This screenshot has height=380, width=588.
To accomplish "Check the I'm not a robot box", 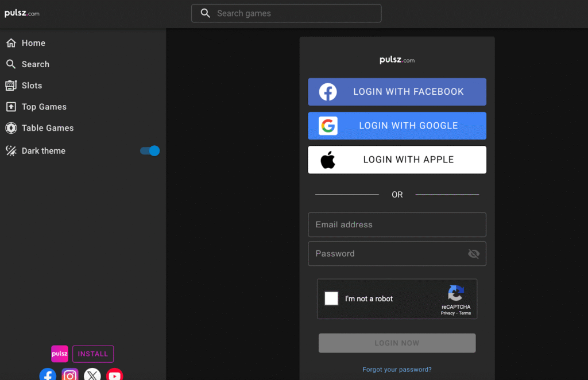I will click(x=331, y=298).
